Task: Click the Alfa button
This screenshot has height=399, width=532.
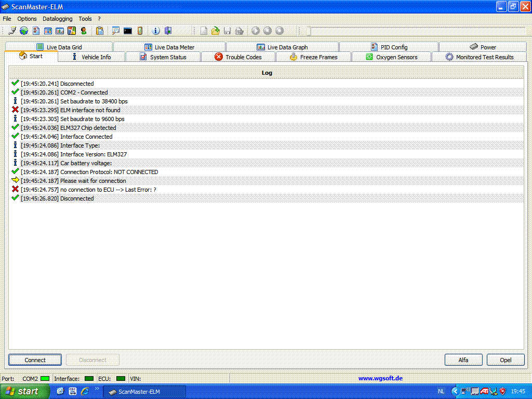Action: coord(463,360)
